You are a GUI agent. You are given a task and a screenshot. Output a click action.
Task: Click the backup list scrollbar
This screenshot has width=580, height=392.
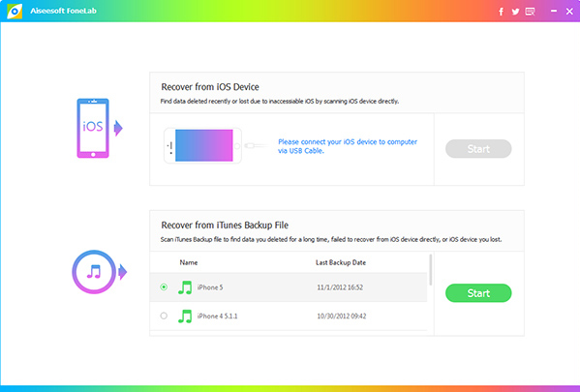pyautogui.click(x=430, y=270)
